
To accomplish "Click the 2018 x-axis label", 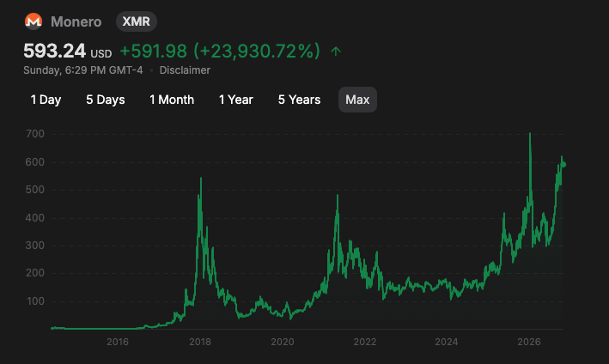I will [x=200, y=342].
